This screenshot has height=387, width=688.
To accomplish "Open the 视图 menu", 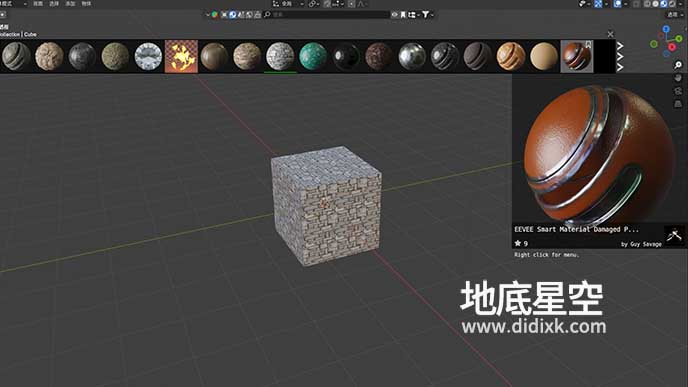I will point(38,4).
